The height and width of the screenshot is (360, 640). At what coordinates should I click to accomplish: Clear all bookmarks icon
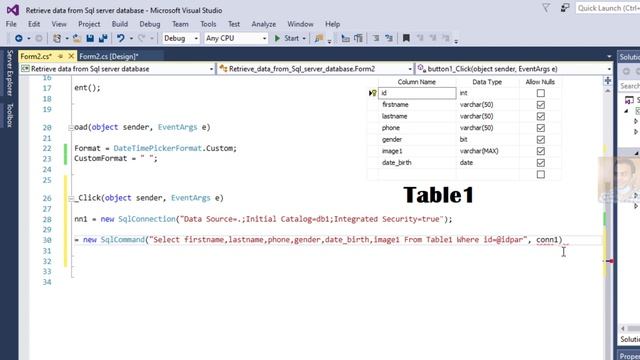[x=446, y=38]
